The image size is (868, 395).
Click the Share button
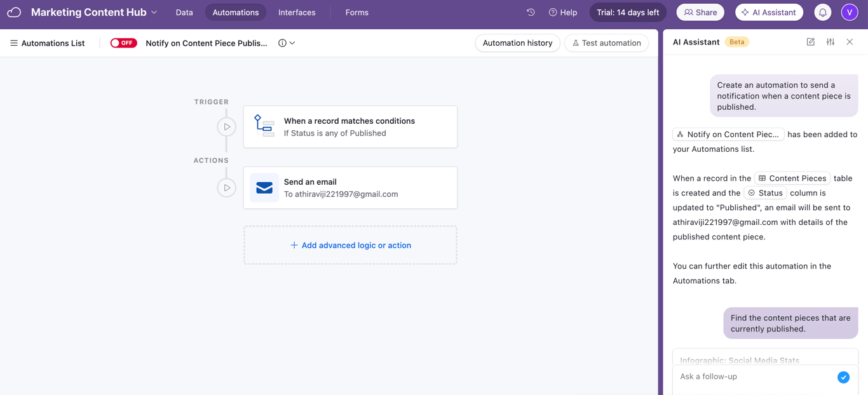tap(700, 12)
